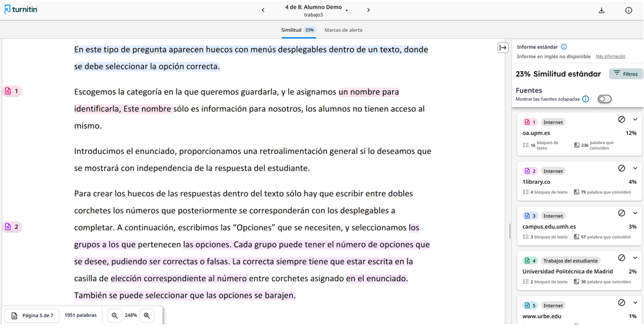
Task: Click Universidad Politécnica de Madrid source name
Action: (567, 271)
